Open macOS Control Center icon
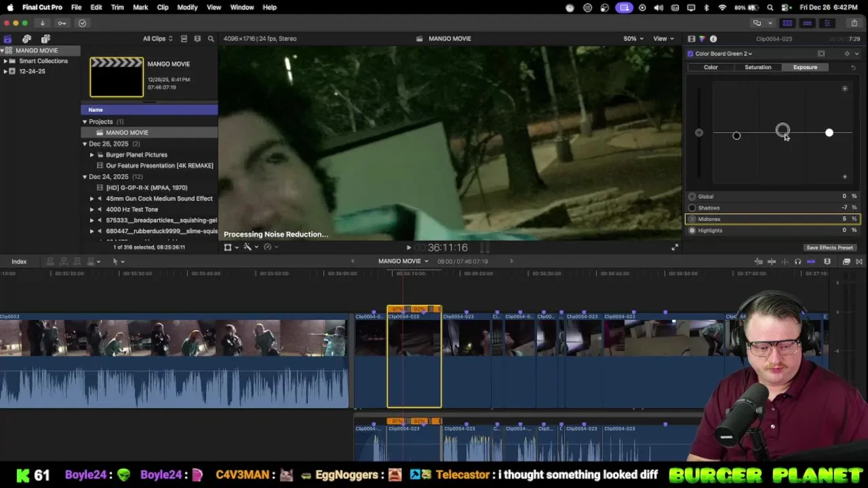Screen dimensions: 868x488 pos(787,7)
